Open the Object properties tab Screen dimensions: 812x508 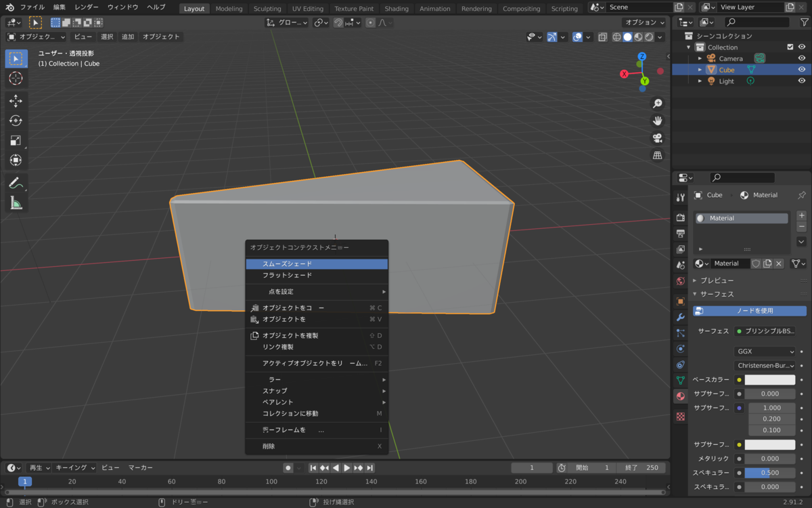[681, 301]
